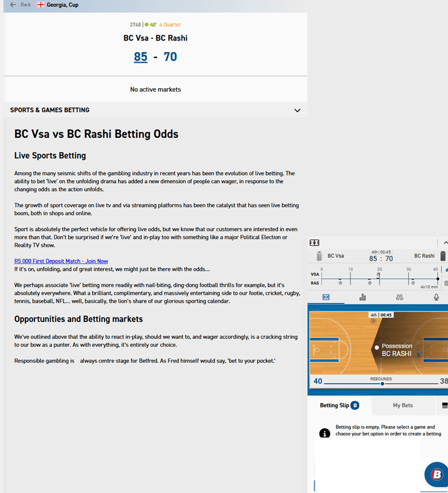Click the Betfred floating chat button

[435, 474]
